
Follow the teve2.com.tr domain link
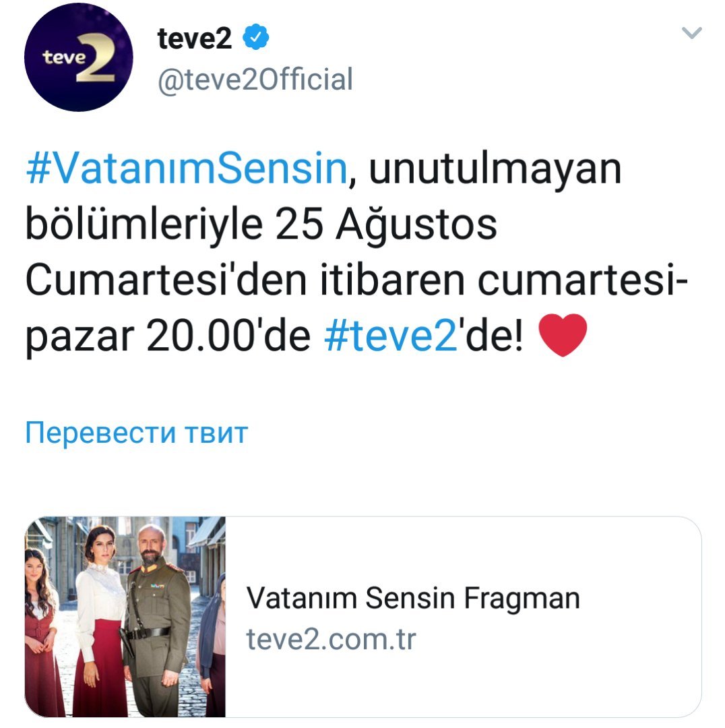pos(331,639)
